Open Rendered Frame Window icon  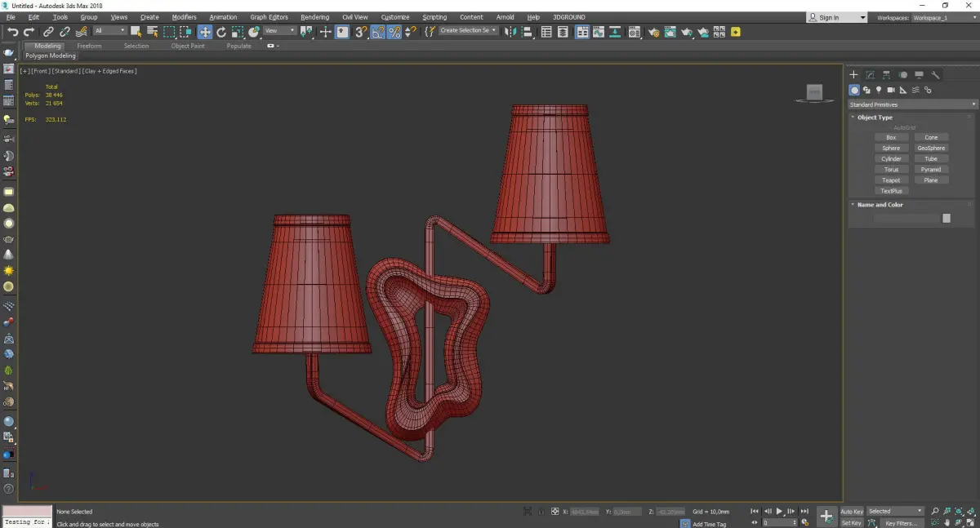pos(670,32)
